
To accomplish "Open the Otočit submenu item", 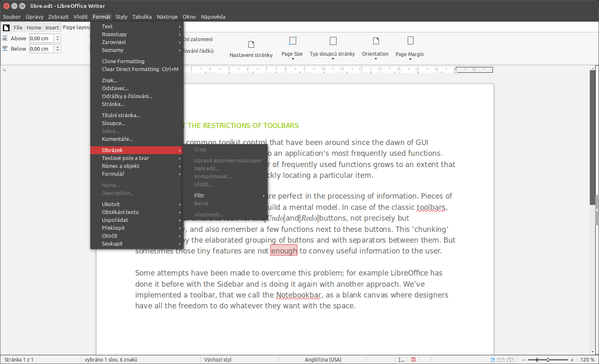I will click(x=137, y=236).
